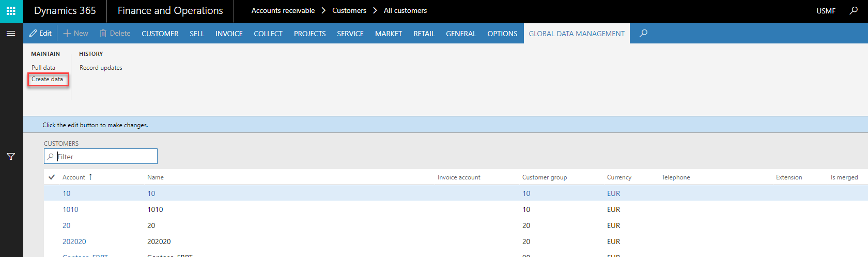868x257 pixels.
Task: Expand the hamburger navigation pane
Action: pos(11,33)
